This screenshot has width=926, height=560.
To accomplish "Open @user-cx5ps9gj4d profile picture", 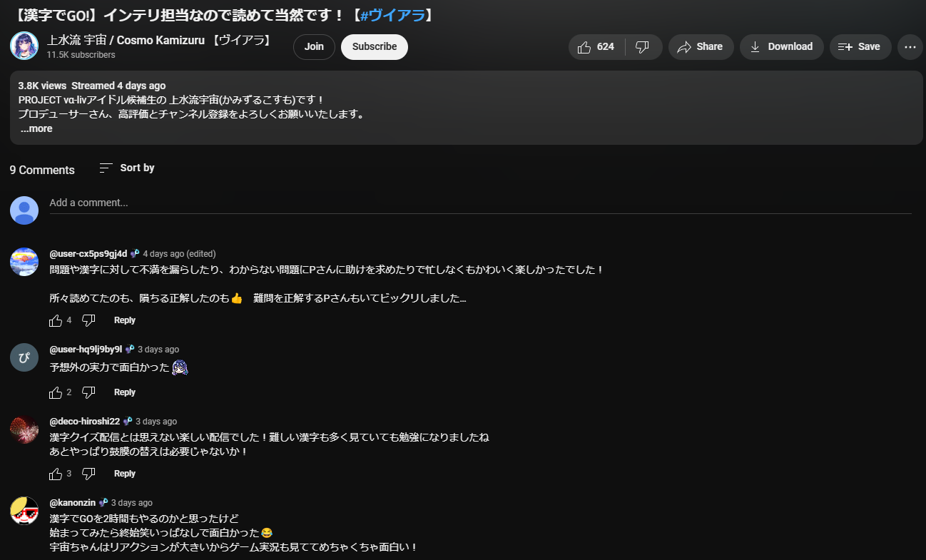I will click(24, 262).
